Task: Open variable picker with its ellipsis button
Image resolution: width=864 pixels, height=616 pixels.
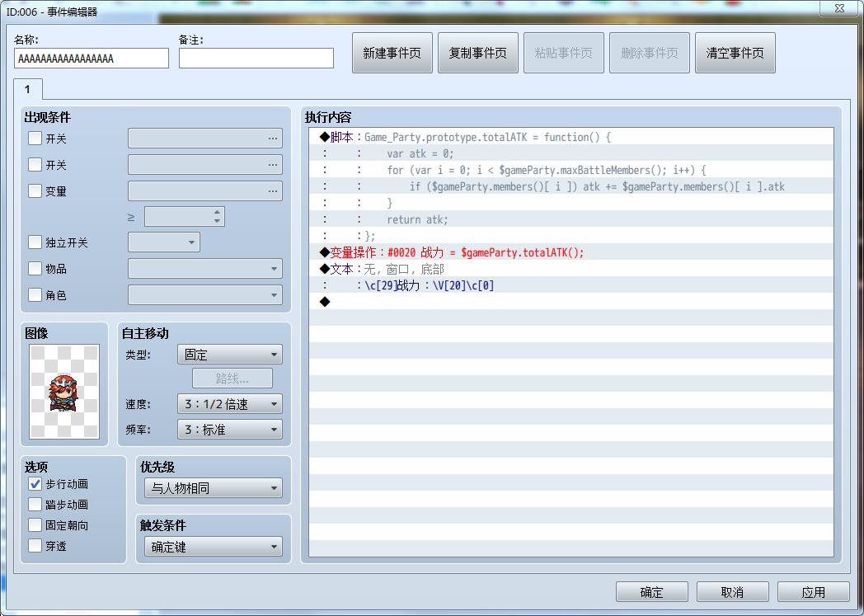Action: click(x=273, y=190)
